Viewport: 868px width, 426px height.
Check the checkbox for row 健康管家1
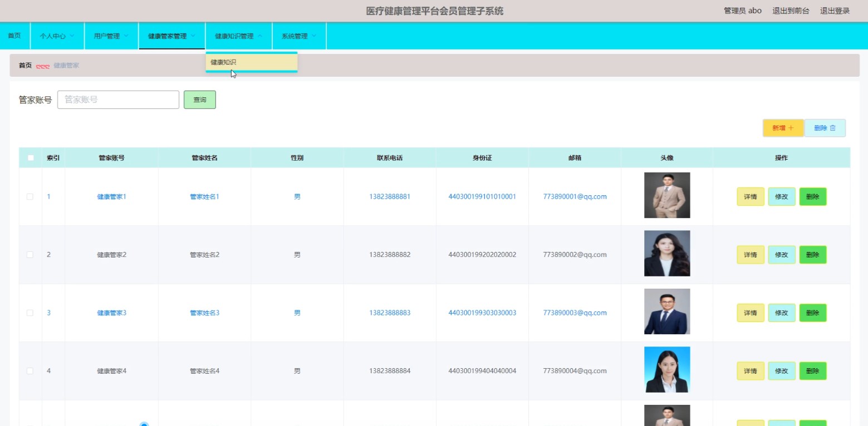[30, 197]
